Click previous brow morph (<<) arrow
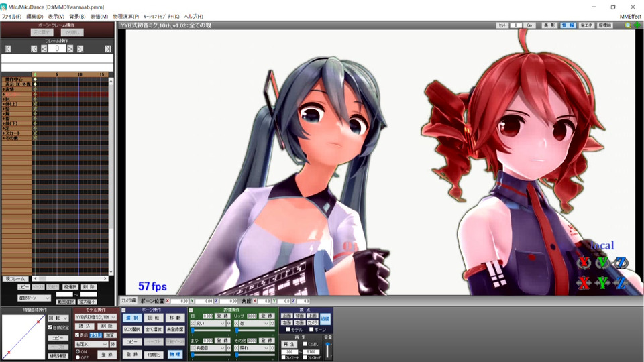This screenshot has height=362, width=644. (193, 348)
